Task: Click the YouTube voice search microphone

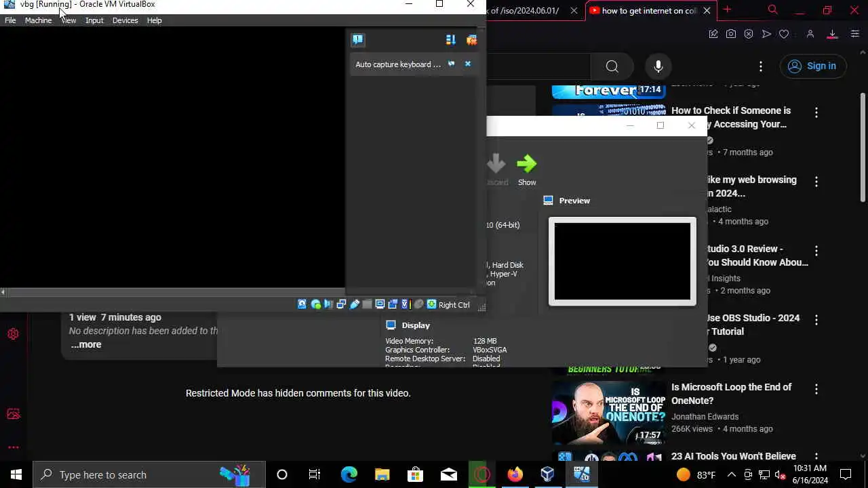Action: coord(658,66)
